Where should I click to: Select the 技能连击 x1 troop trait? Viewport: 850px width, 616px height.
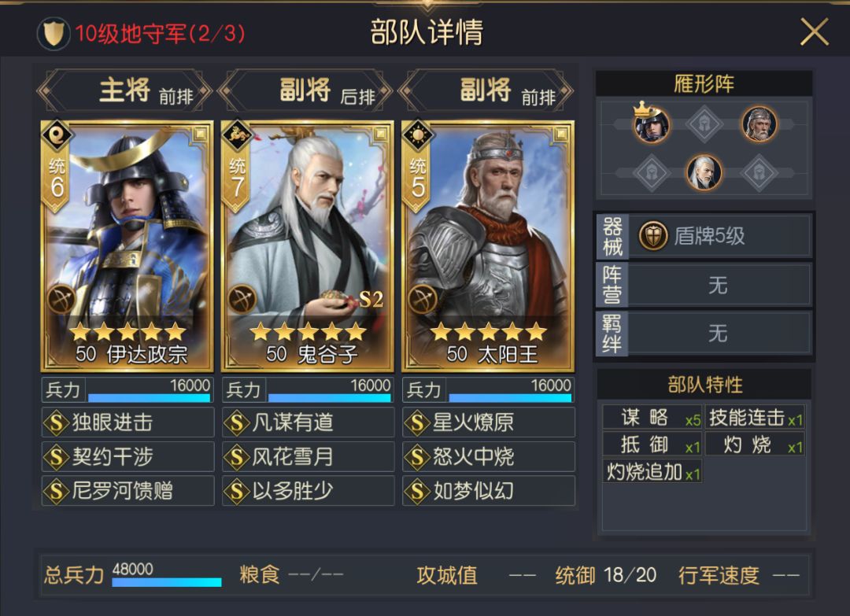(x=755, y=418)
